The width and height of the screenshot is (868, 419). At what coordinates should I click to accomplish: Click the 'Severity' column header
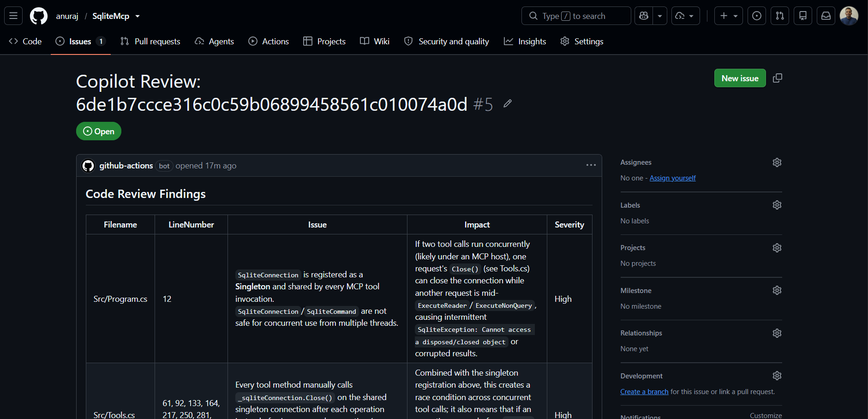coord(569,225)
